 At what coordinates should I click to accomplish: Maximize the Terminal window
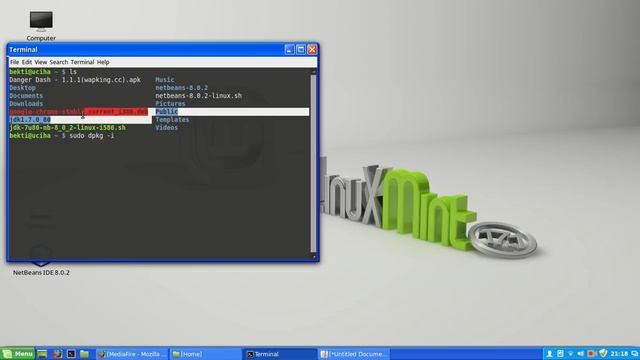click(301, 49)
